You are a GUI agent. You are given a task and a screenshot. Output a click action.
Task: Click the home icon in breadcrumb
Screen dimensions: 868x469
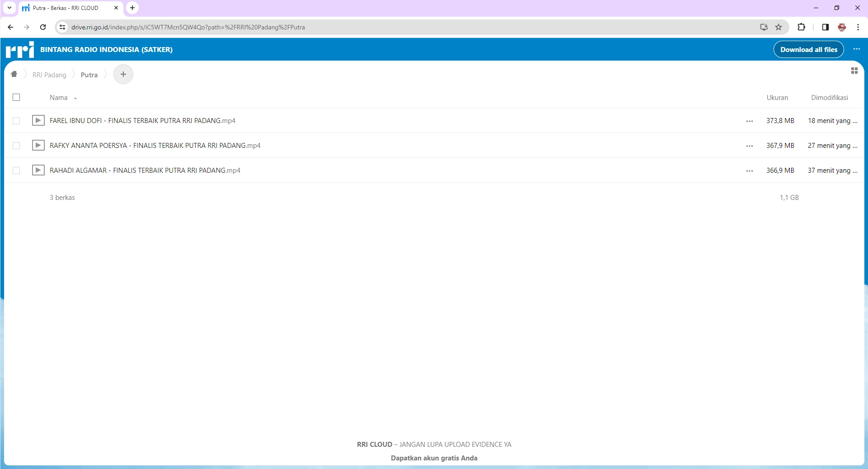(14, 74)
